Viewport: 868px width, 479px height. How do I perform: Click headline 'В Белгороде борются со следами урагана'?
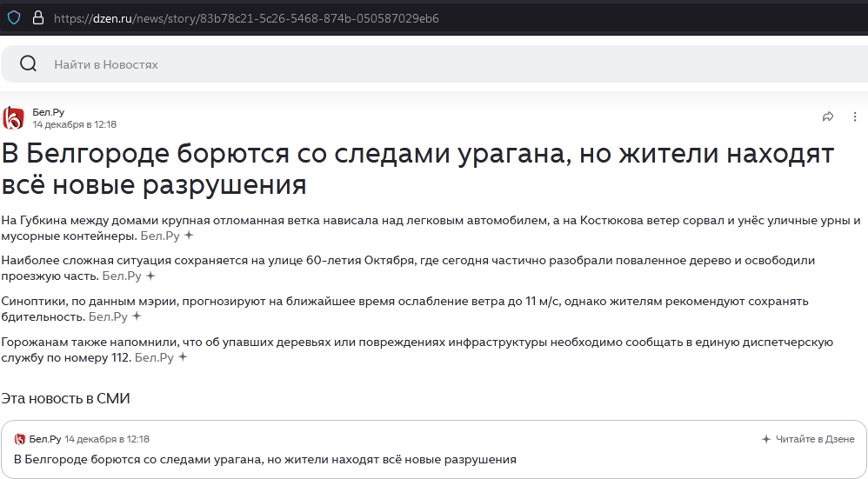(417, 168)
